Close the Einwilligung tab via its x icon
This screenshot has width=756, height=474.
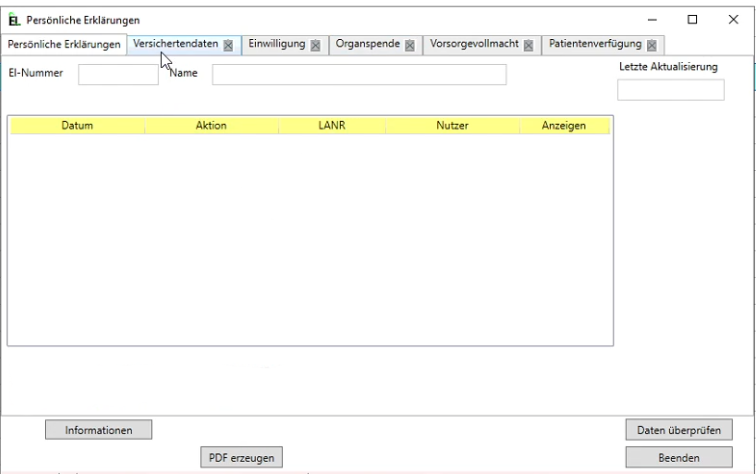315,45
